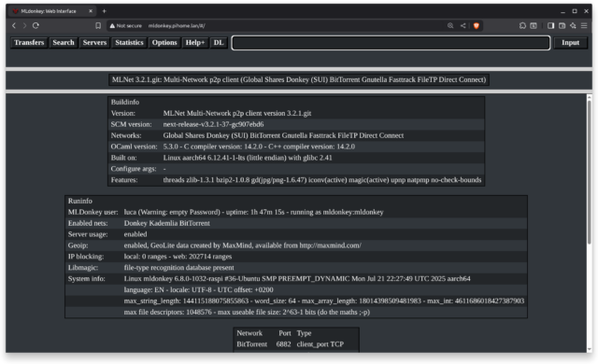Viewport: 598px width, 364px height.
Task: Open the Search menu
Action: 64,43
